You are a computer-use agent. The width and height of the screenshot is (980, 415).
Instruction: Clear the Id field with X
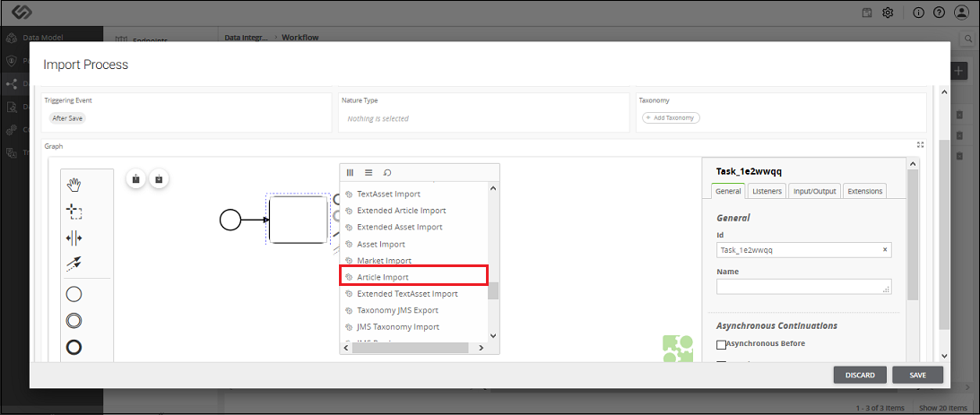(x=884, y=249)
